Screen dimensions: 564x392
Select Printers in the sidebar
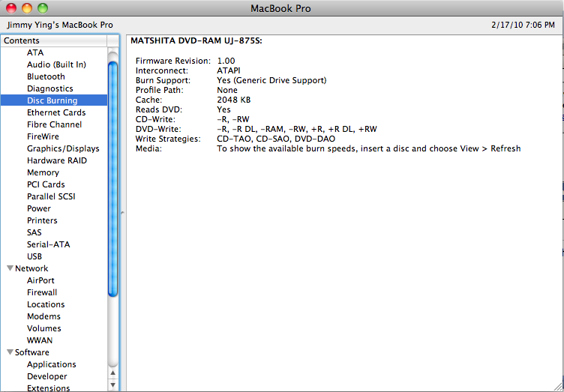pos(42,220)
